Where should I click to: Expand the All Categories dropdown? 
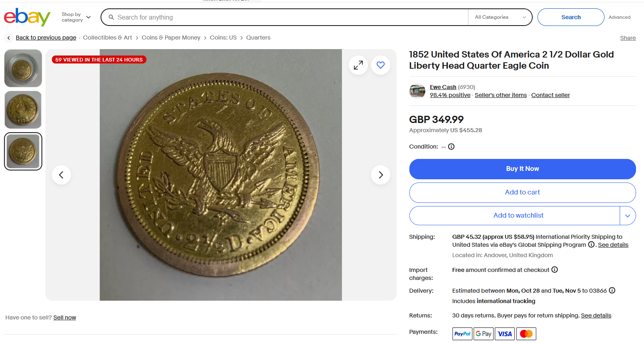pyautogui.click(x=500, y=17)
